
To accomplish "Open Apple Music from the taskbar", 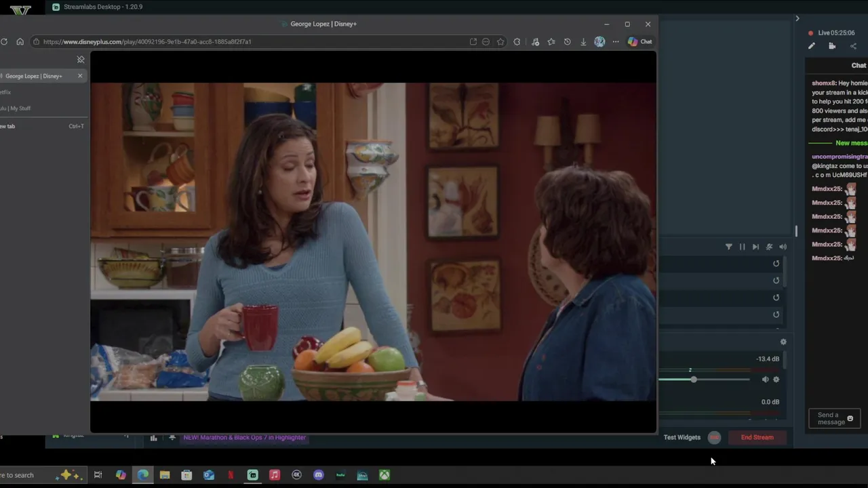I will (275, 475).
